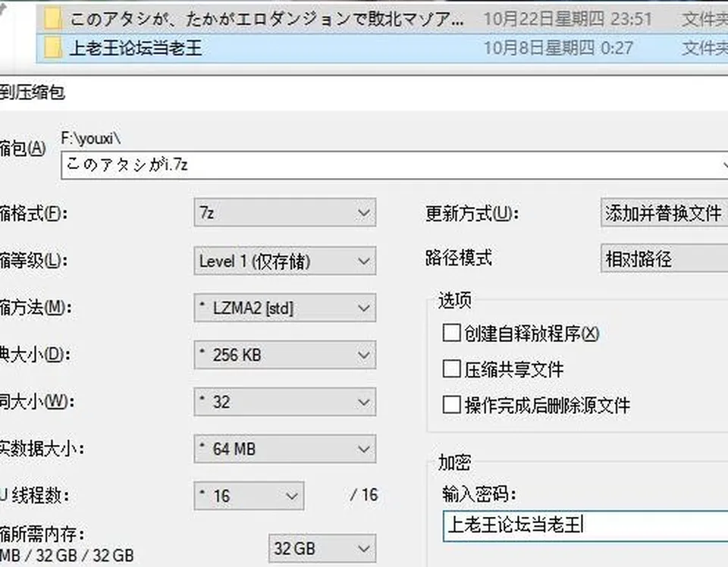Screen dimensions: 728x567
Task: Click the F:\youxi\ path text
Action: click(91, 138)
